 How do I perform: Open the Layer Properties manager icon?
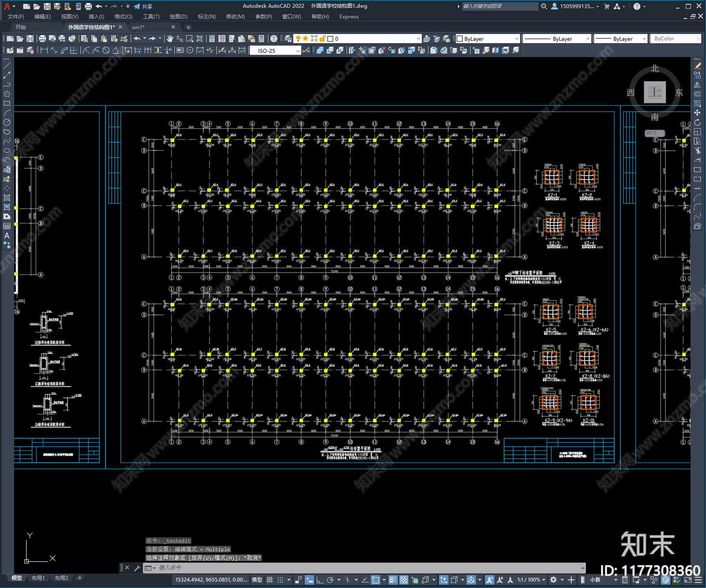point(288,39)
